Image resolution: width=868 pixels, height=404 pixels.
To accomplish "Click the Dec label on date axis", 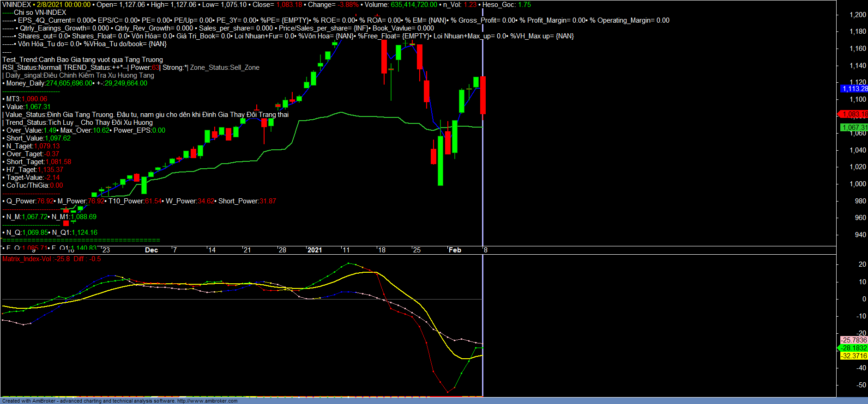I will [x=151, y=250].
